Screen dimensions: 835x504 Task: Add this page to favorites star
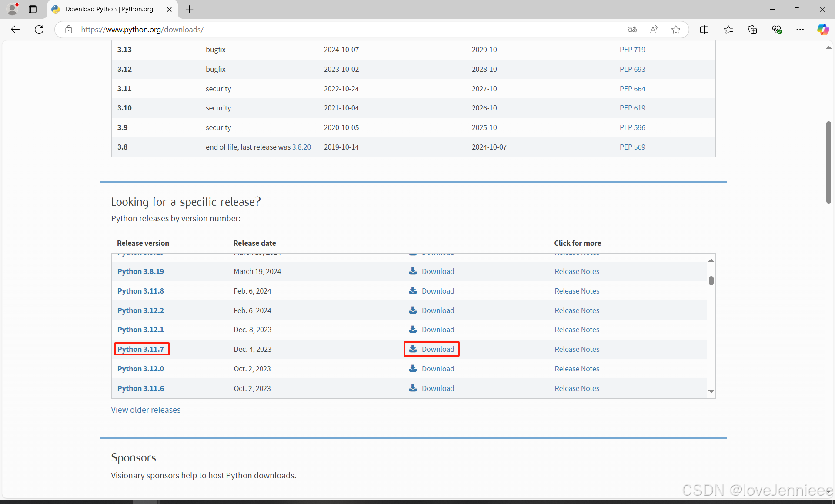(x=675, y=30)
